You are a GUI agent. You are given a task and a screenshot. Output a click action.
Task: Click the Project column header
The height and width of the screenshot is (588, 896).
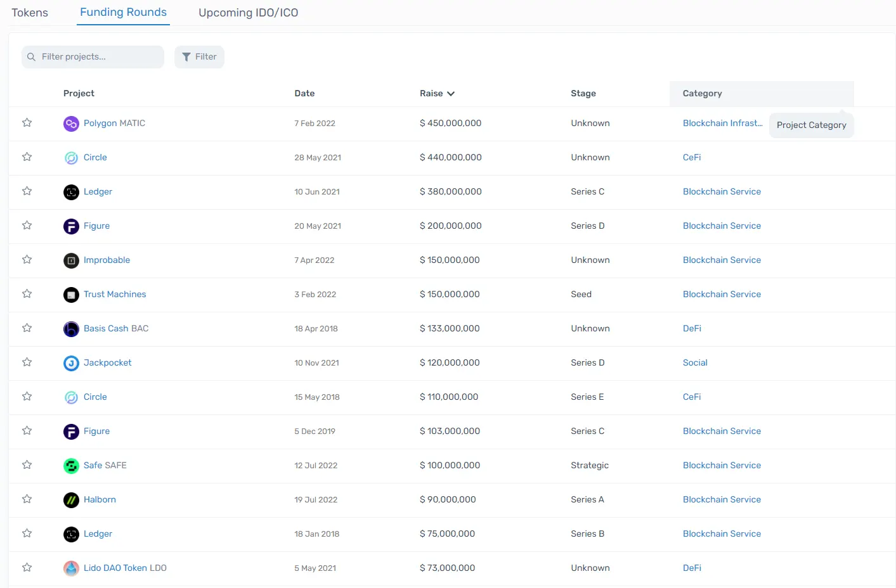pos(79,94)
